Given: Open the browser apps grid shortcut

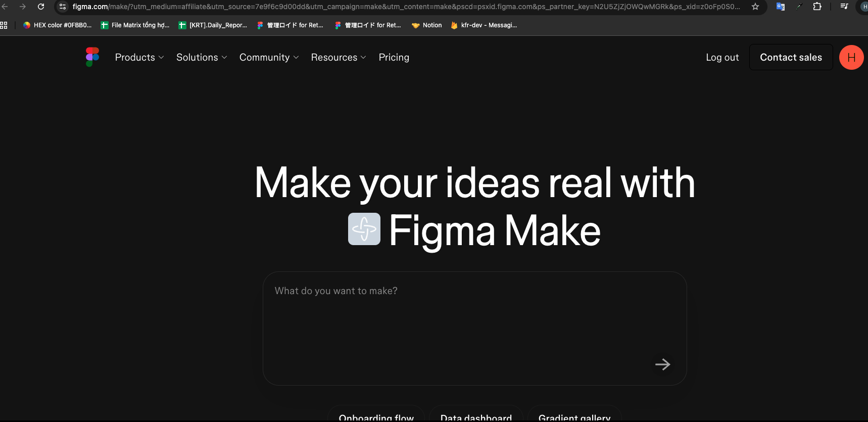Looking at the screenshot, I should (4, 25).
